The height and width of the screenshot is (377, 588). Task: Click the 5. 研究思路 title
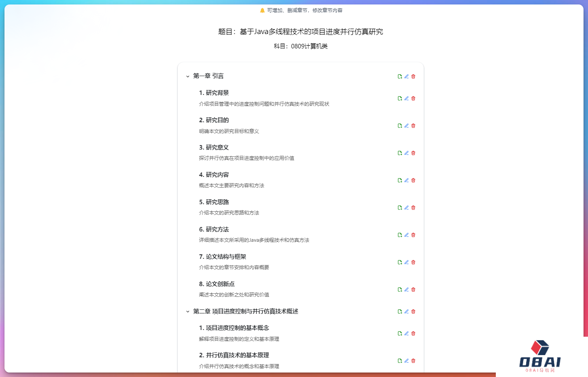(x=214, y=202)
